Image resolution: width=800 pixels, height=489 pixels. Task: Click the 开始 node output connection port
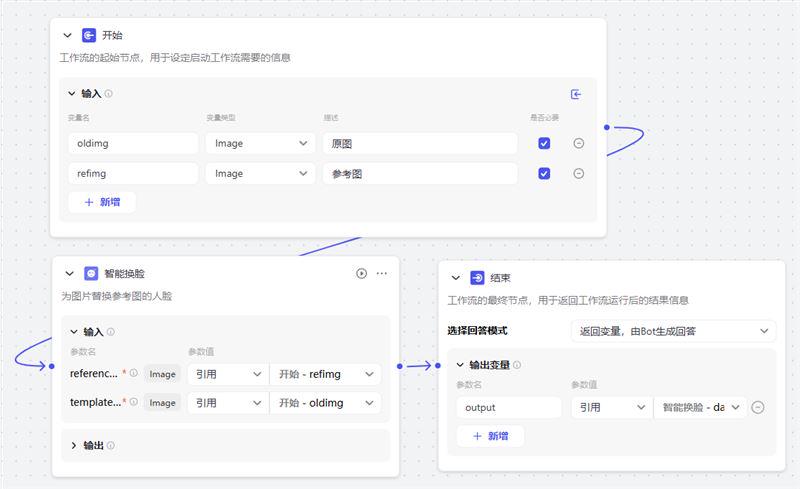pos(607,127)
